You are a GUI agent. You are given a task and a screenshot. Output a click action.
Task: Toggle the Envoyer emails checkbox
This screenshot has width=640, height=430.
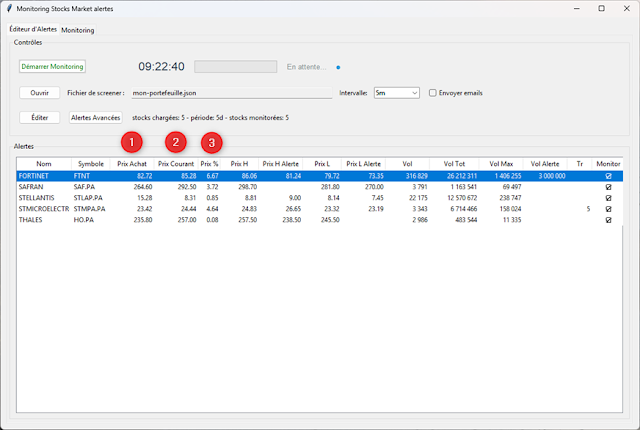click(433, 93)
